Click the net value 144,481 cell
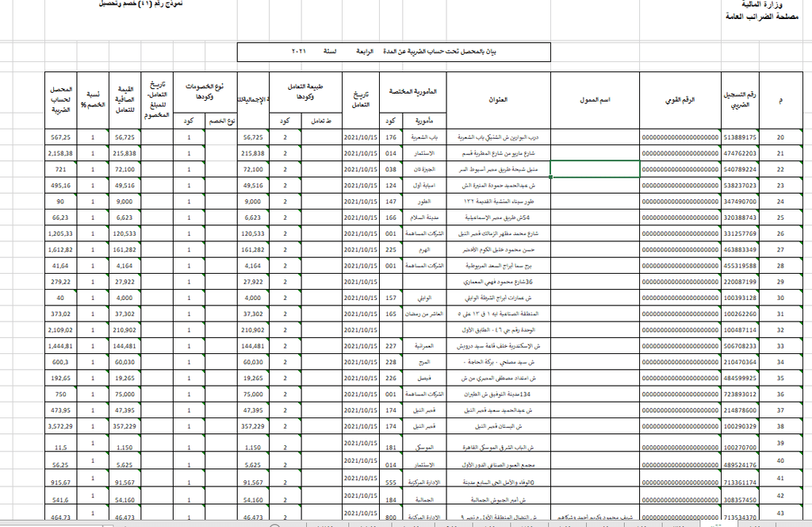Image resolution: width=812 pixels, height=527 pixels. 124,346
